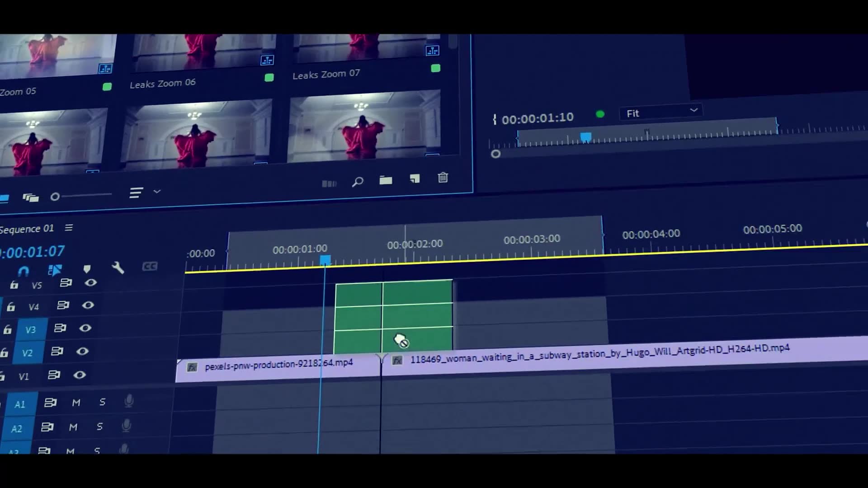Click Leaks Zoom 06 green label swatch
868x488 pixels.
click(269, 77)
